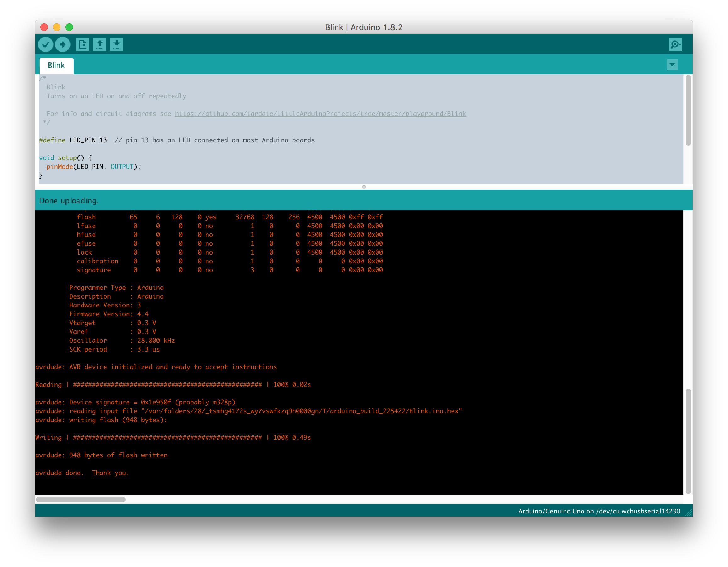Click the 'reading input file' Blink.ino.hex line
728x567 pixels.
(x=249, y=411)
